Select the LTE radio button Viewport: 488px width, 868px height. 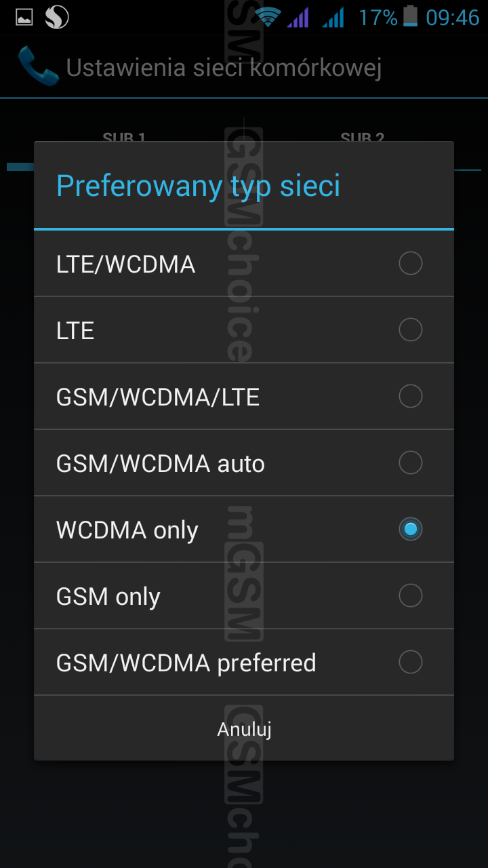coord(411,330)
